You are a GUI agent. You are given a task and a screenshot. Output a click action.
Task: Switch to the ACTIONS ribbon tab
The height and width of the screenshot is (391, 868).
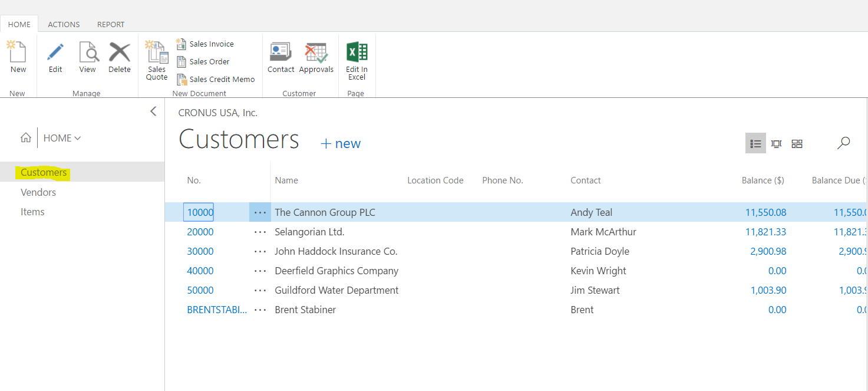[x=64, y=24]
